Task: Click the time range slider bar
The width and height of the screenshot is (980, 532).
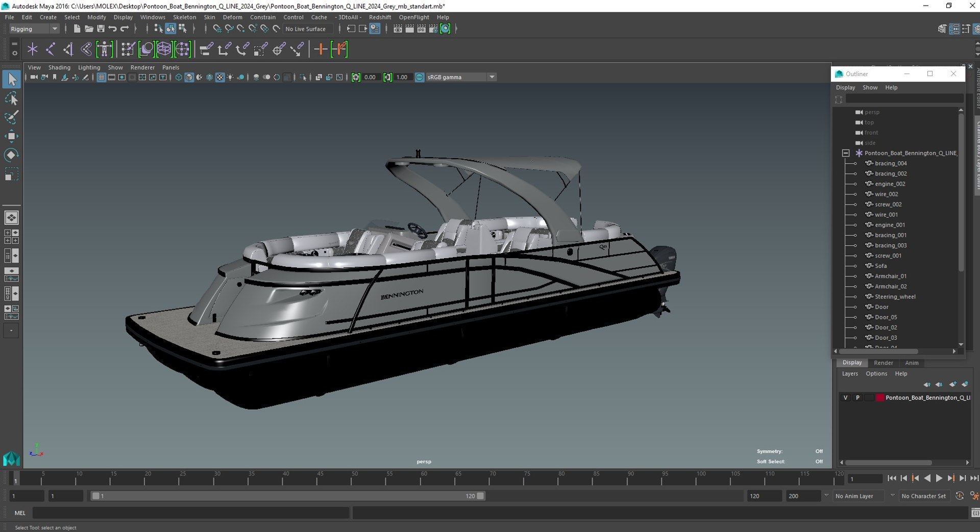Action: (288, 496)
